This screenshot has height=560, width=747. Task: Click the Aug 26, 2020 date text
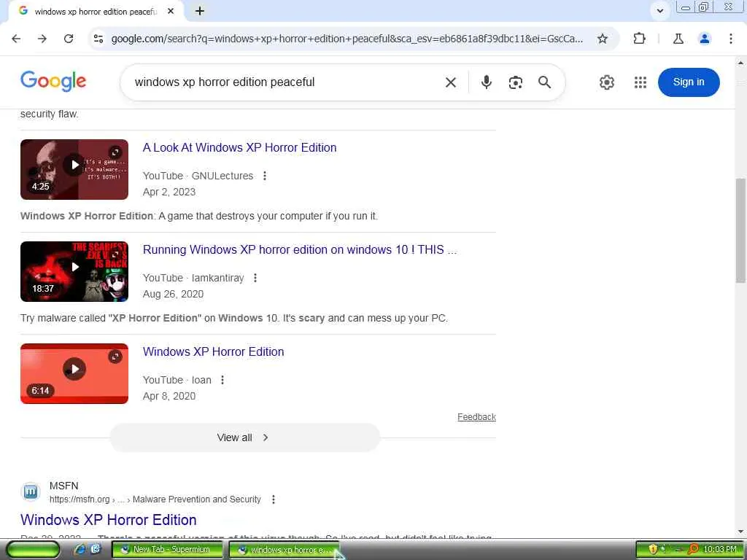click(x=173, y=294)
